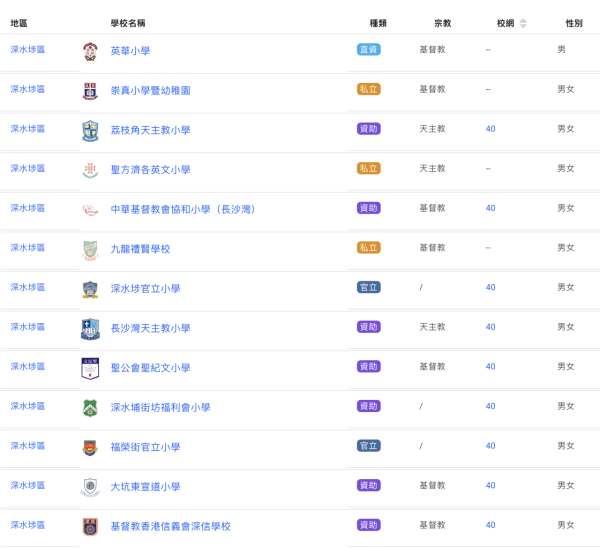Open the 聖方濟各英文小學 school link
The height and width of the screenshot is (548, 600).
[150, 170]
